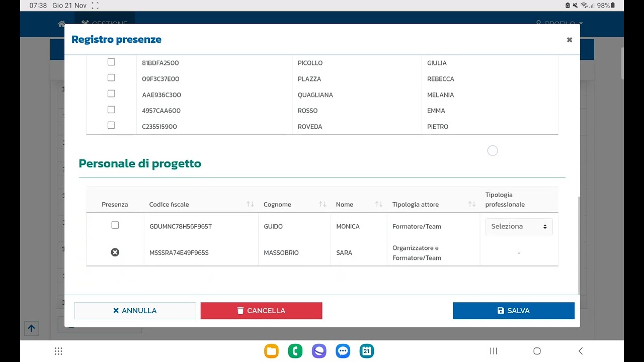This screenshot has width=644, height=362.
Task: Click the dialog vertical scrollbar
Action: [579, 245]
